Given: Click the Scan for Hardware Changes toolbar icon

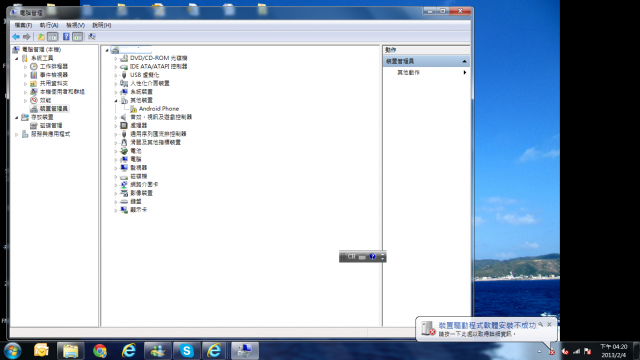Looking at the screenshot, I should pyautogui.click(x=92, y=37).
